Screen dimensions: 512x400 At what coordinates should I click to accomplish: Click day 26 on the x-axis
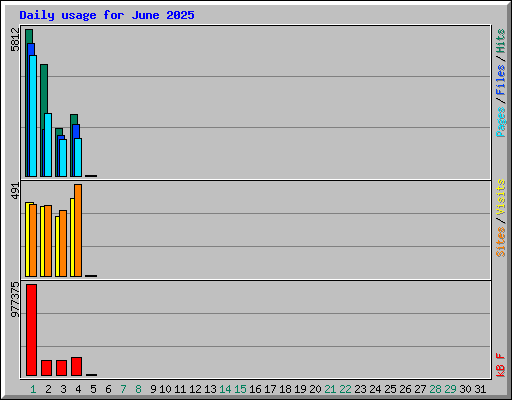click(x=405, y=389)
